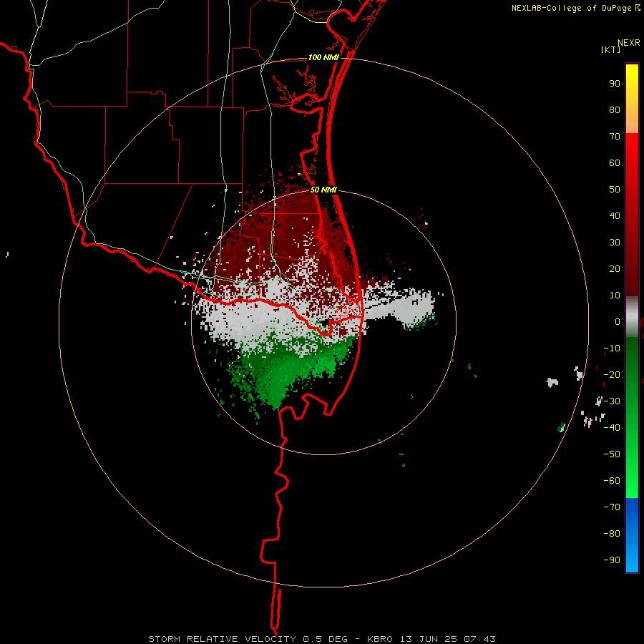The image size is (644, 644).
Task: Click the KBRO station identifier in the caption
Action: (x=379, y=639)
